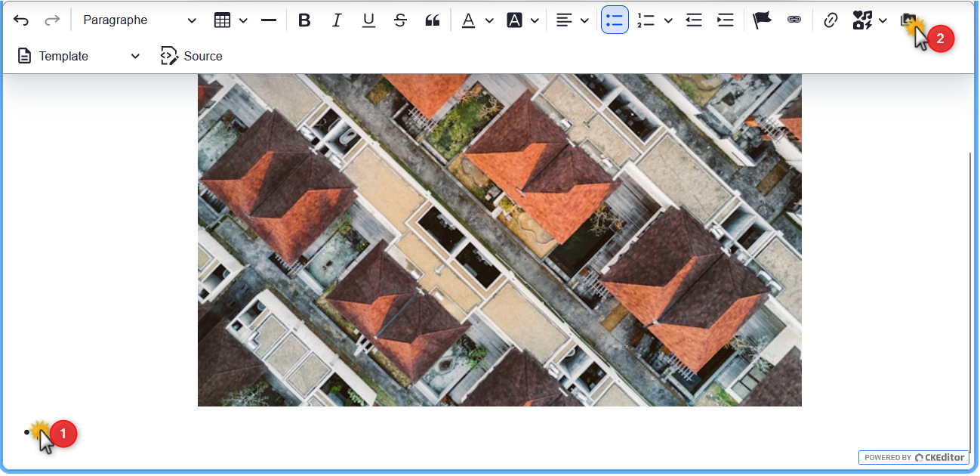Insert an anchor with the flag icon

pos(763,20)
